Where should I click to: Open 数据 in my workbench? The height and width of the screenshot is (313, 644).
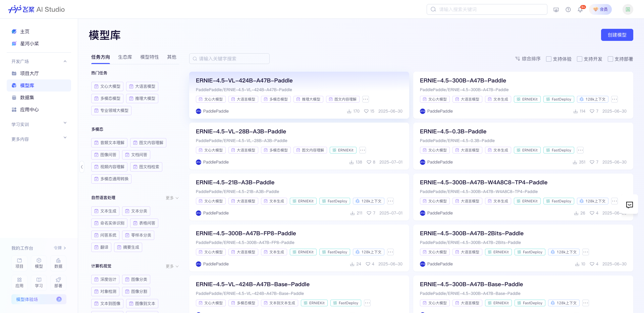(58, 263)
